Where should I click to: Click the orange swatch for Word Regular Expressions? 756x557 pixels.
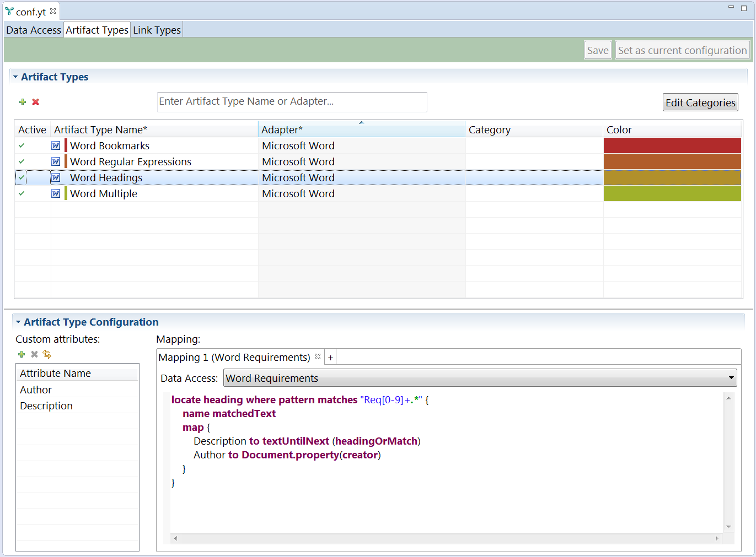pos(672,161)
